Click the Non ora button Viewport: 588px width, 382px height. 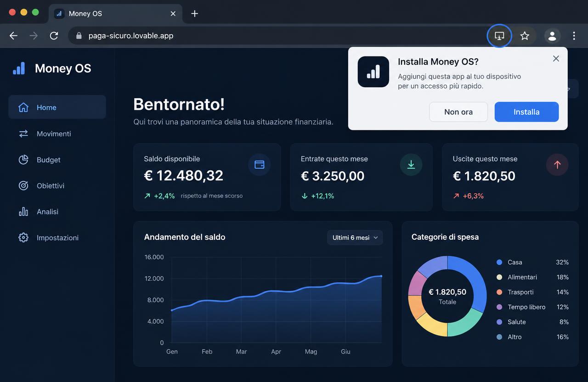coord(458,112)
